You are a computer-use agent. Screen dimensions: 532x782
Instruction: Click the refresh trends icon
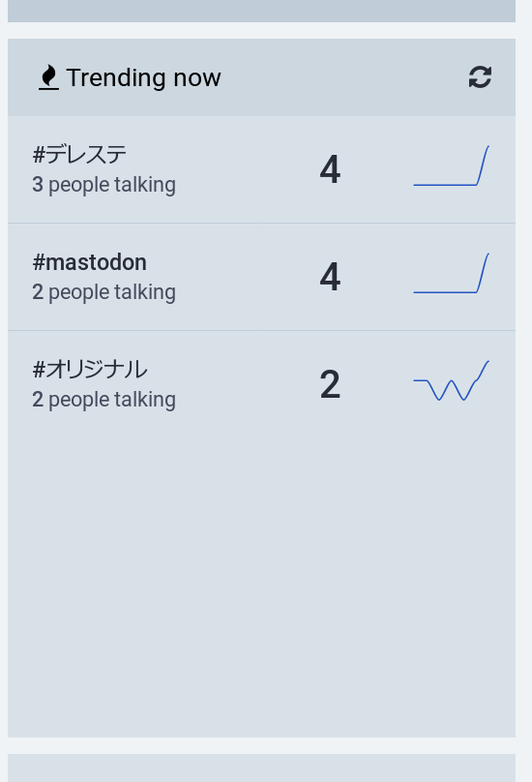[x=480, y=77]
